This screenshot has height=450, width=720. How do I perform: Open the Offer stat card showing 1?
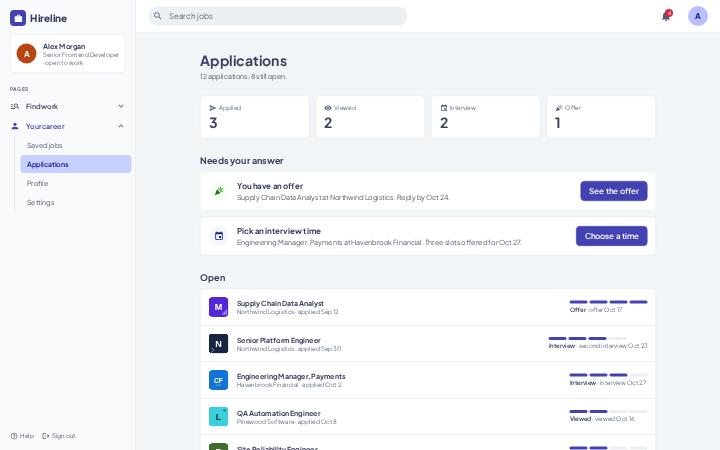pyautogui.click(x=601, y=117)
